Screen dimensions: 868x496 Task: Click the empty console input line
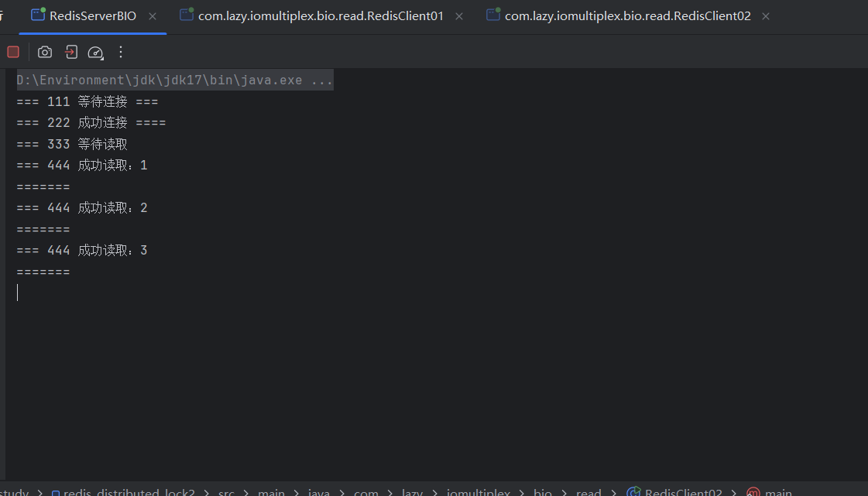(232, 292)
